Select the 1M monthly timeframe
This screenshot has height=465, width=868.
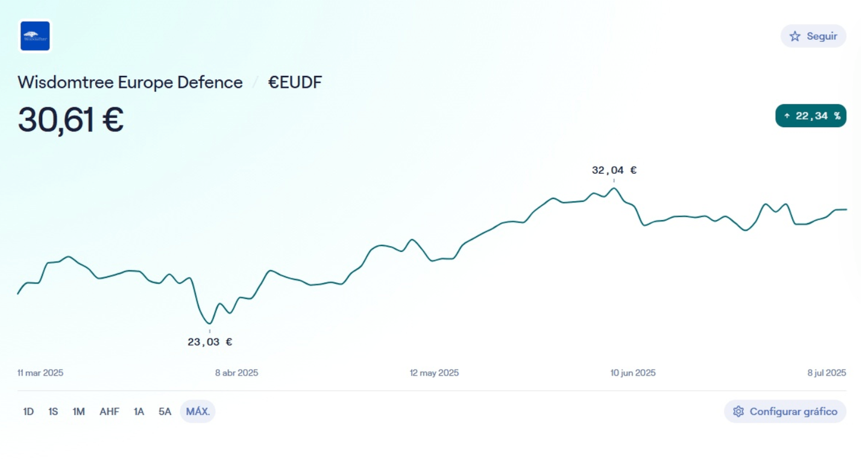(x=78, y=411)
